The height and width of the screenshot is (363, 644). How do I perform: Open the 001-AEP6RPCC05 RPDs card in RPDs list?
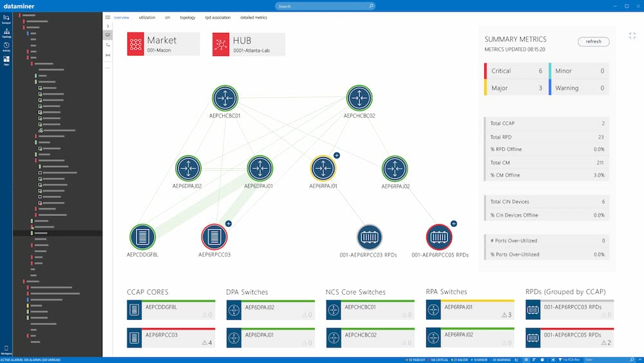570,337
